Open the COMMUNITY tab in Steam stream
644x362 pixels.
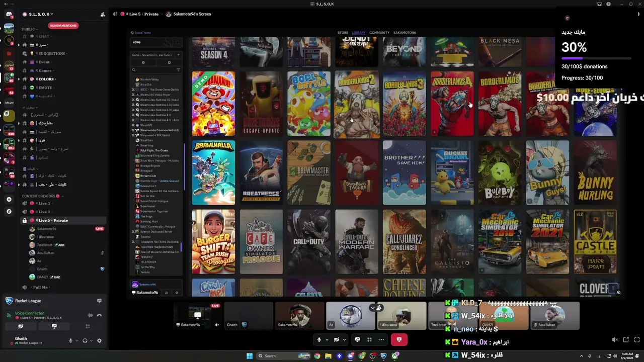click(379, 33)
